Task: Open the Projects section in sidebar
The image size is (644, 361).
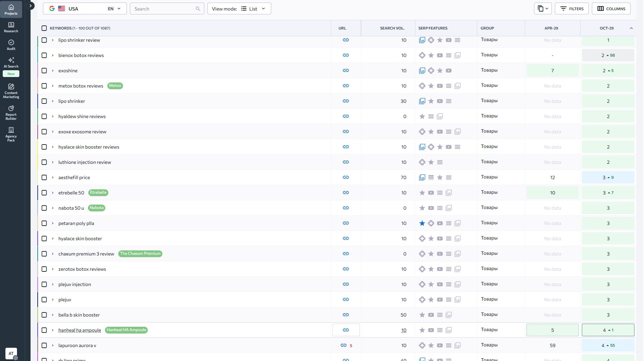Action: pyautogui.click(x=11, y=9)
